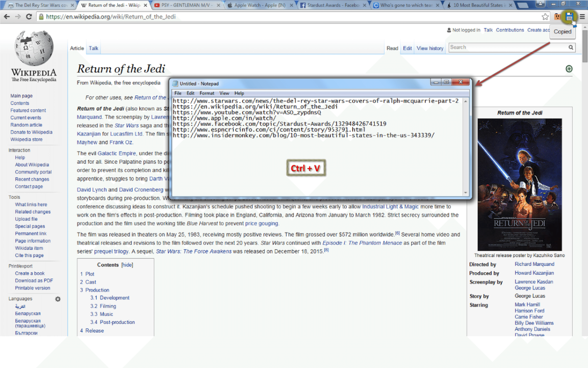Open the Edit menu in Notepad
The image size is (588, 368).
point(191,93)
